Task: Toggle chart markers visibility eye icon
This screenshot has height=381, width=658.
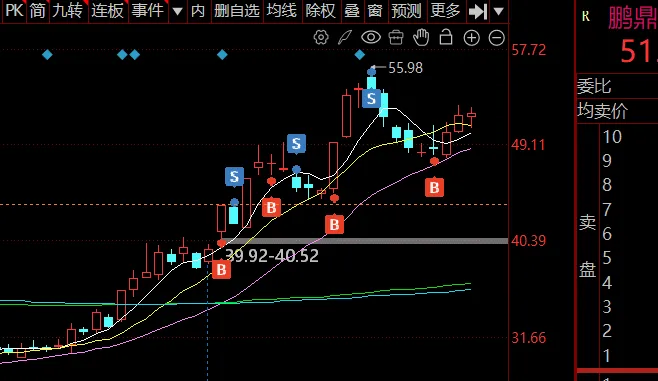Action: coord(371,38)
